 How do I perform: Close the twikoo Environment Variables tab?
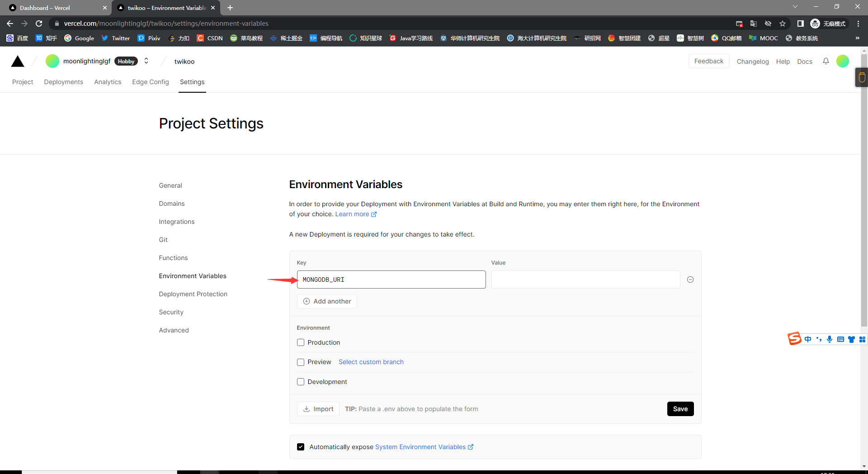pos(213,8)
